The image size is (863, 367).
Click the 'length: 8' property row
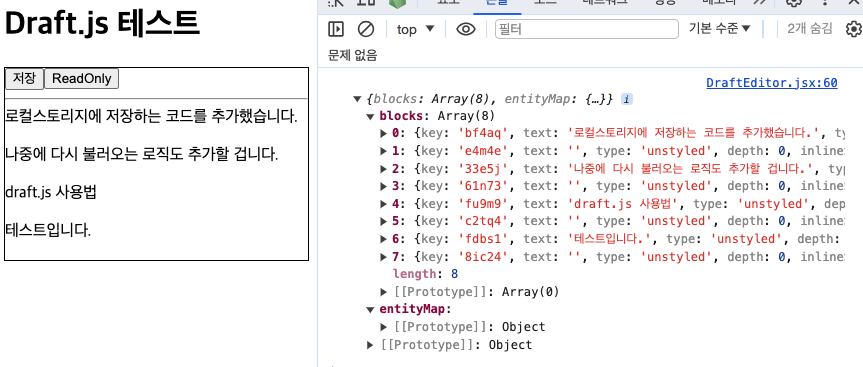[x=425, y=274]
